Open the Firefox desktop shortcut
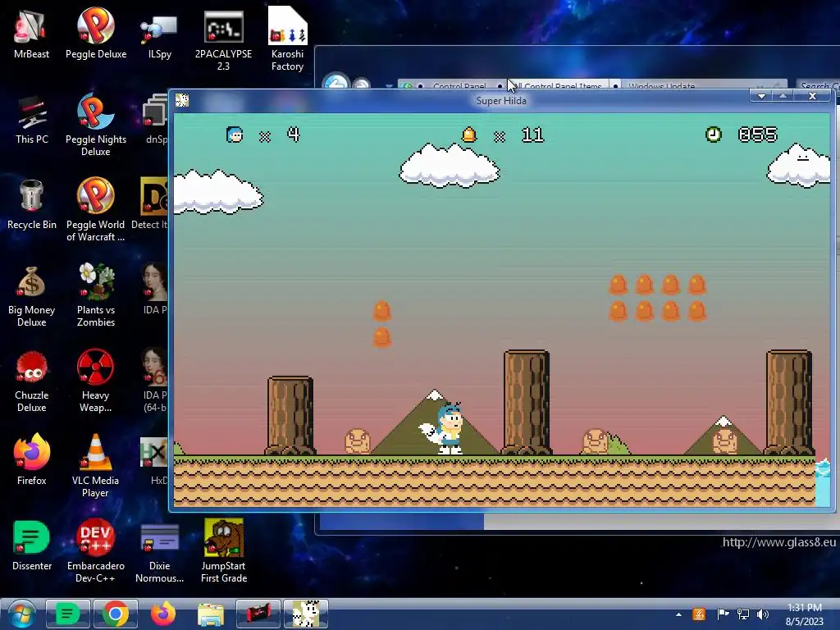This screenshot has width=840, height=630. (32, 460)
